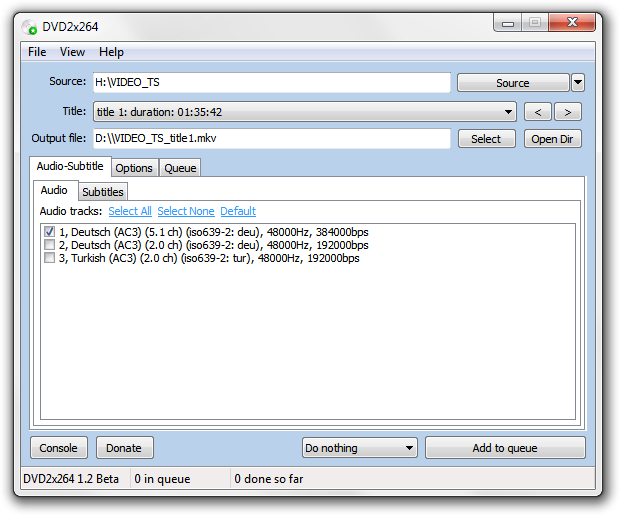The height and width of the screenshot is (516, 621).
Task: Expand the Source button dropdown arrow
Action: (578, 83)
